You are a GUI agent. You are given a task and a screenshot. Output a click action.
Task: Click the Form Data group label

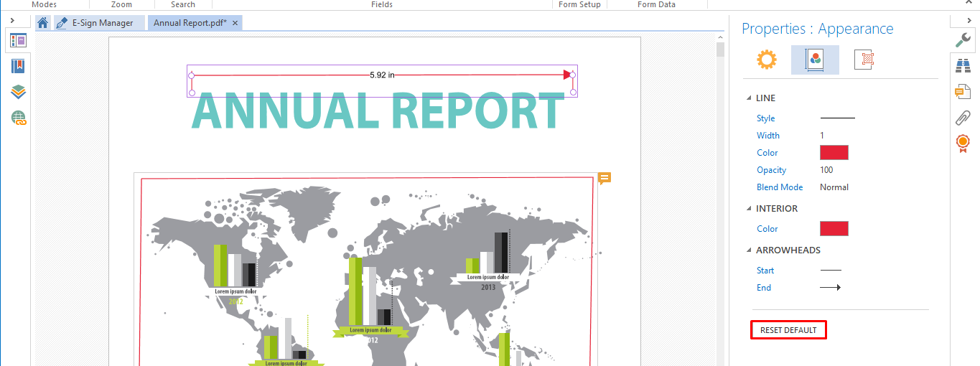click(x=657, y=4)
